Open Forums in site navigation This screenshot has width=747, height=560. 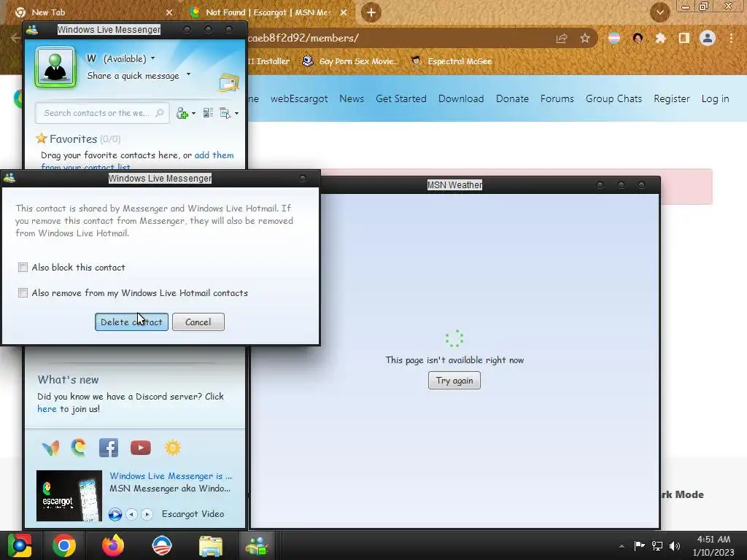click(x=557, y=98)
